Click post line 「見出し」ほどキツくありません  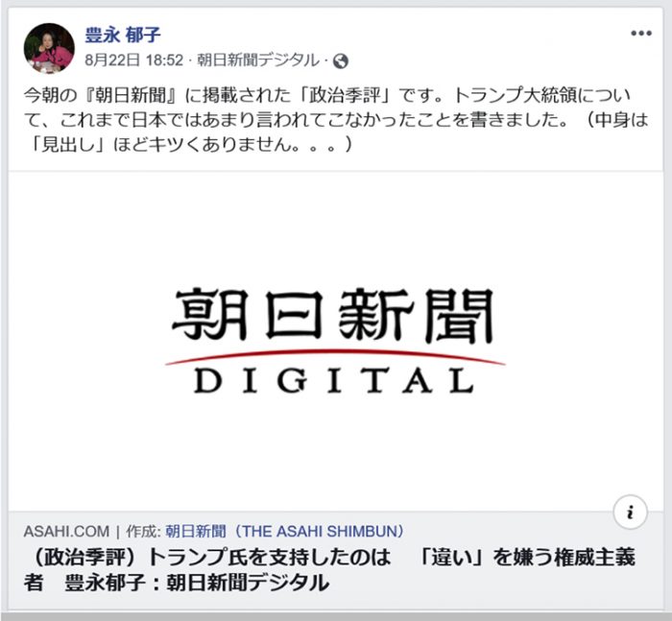click(188, 145)
